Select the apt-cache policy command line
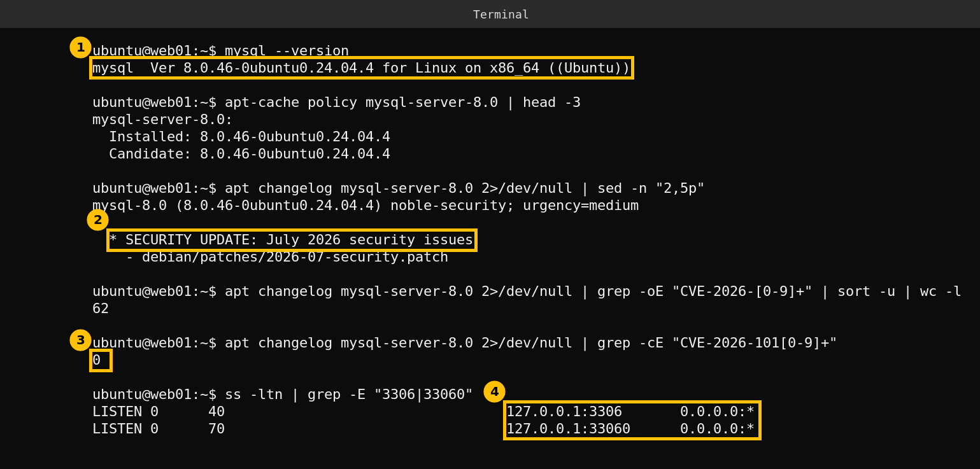 336,102
